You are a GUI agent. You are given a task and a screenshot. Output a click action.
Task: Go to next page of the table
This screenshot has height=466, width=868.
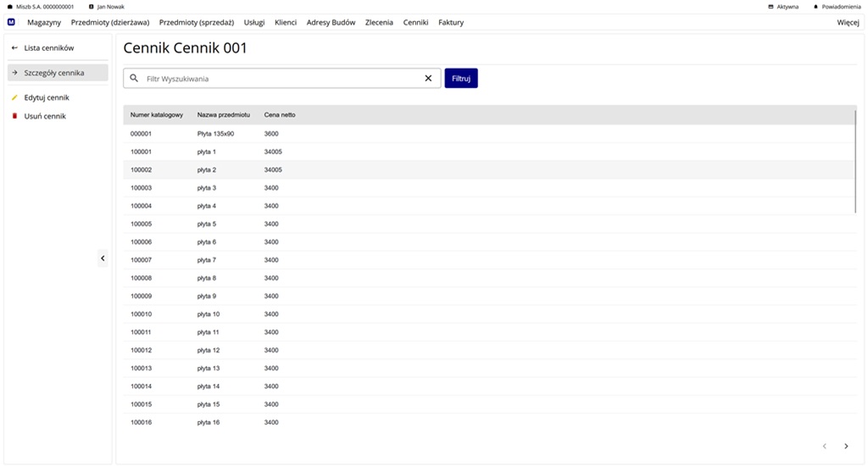[x=846, y=447]
